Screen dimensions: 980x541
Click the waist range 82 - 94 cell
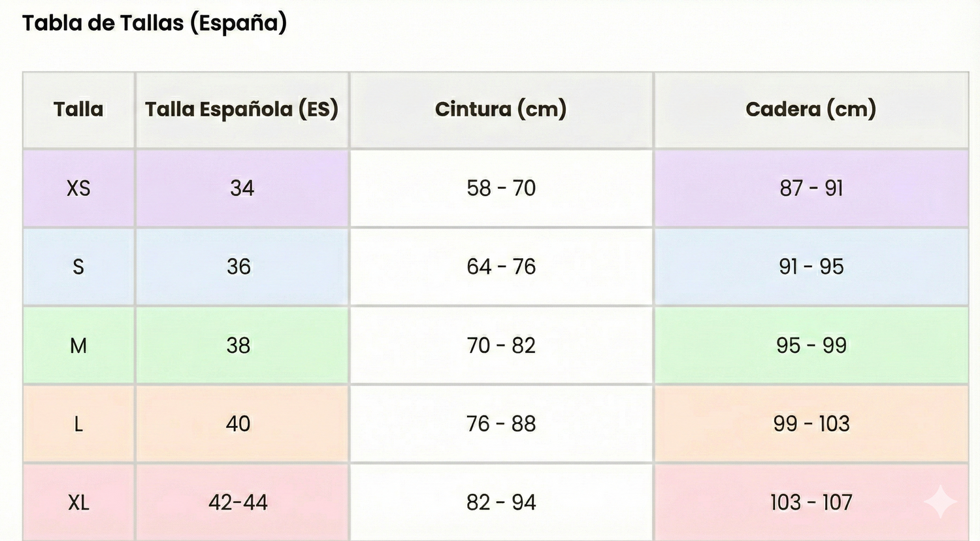[501, 502]
